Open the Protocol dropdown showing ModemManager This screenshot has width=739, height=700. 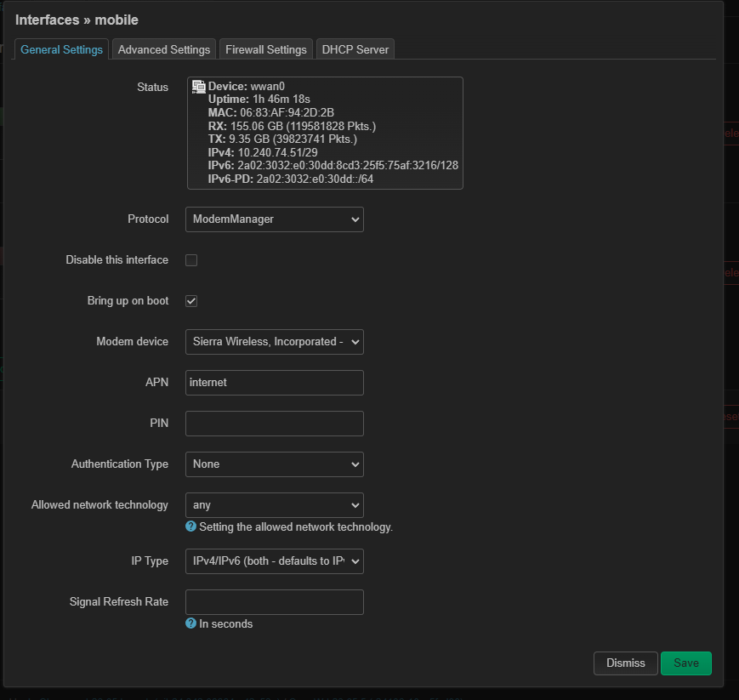point(274,219)
